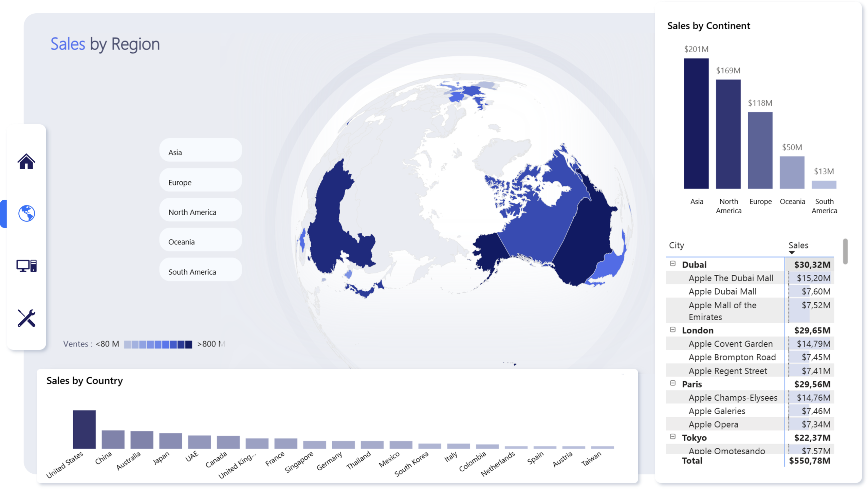This screenshot has height=489, width=868.
Task: Click the City column header
Action: point(676,246)
